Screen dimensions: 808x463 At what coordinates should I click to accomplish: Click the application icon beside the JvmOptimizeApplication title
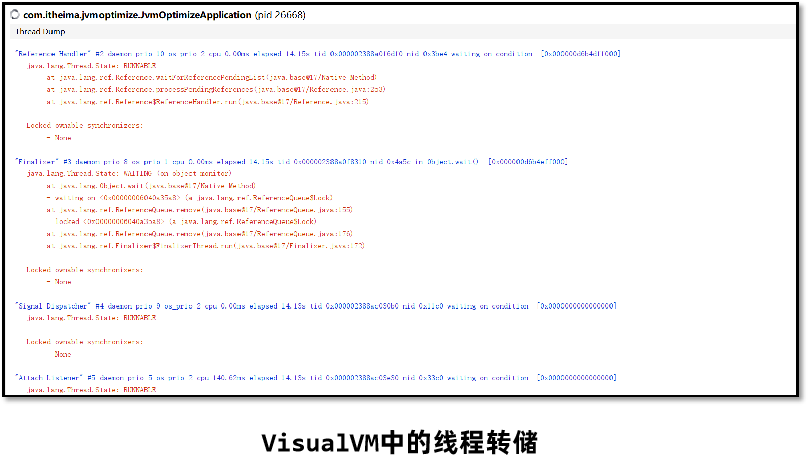(x=15, y=16)
